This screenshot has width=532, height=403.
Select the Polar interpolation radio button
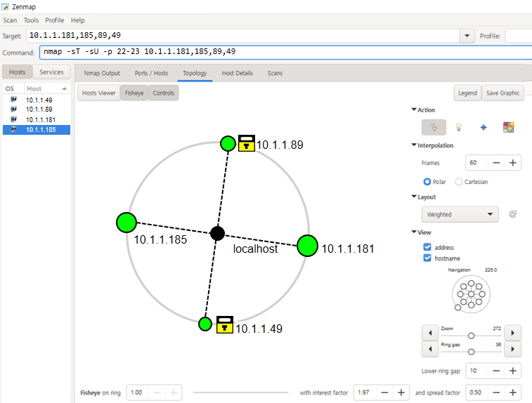click(427, 182)
